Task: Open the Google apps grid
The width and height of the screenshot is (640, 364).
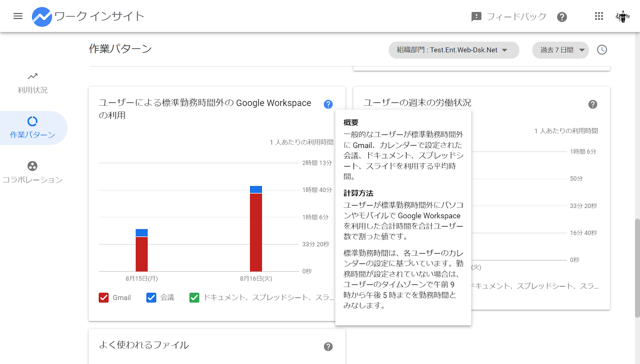Action: pos(598,16)
